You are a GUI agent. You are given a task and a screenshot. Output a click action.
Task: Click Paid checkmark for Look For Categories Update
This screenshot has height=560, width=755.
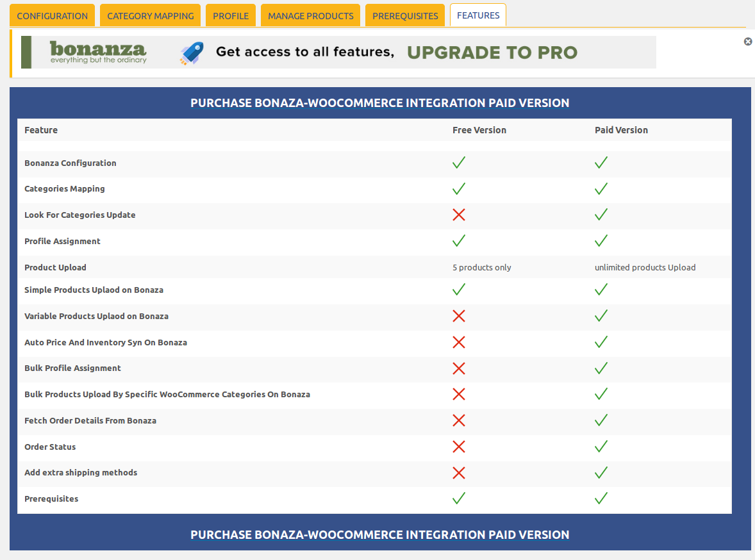pyautogui.click(x=601, y=215)
